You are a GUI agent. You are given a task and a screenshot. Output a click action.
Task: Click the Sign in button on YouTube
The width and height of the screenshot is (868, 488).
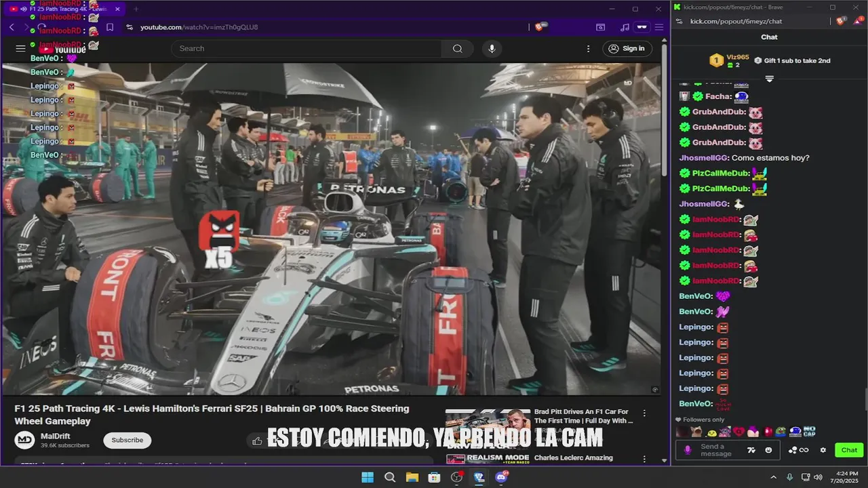(x=627, y=48)
